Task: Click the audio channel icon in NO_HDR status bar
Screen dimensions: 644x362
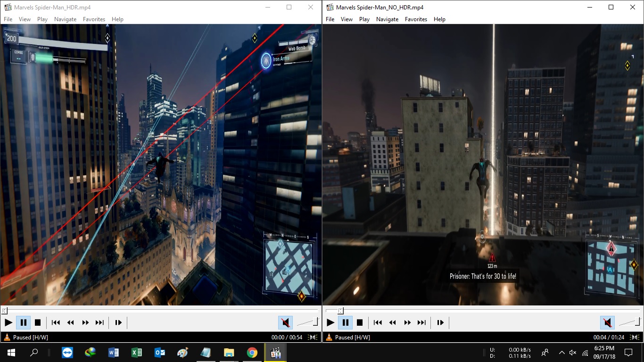Action: coord(635,337)
